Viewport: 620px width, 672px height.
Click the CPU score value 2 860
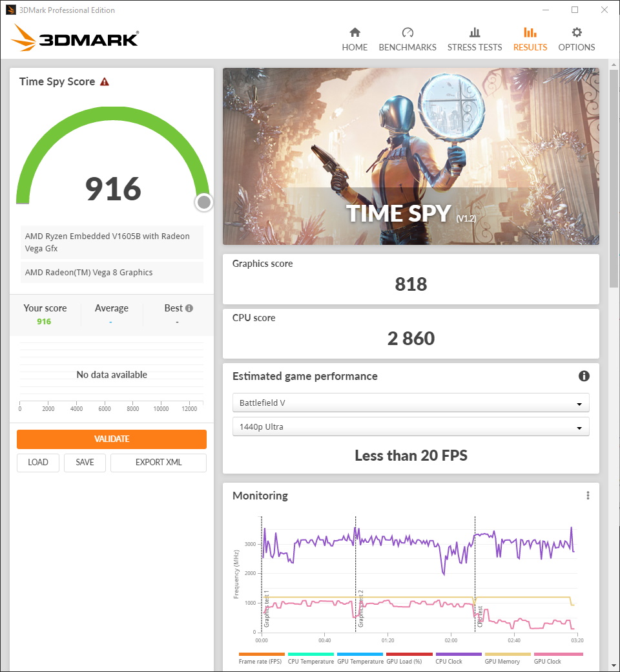click(x=411, y=339)
